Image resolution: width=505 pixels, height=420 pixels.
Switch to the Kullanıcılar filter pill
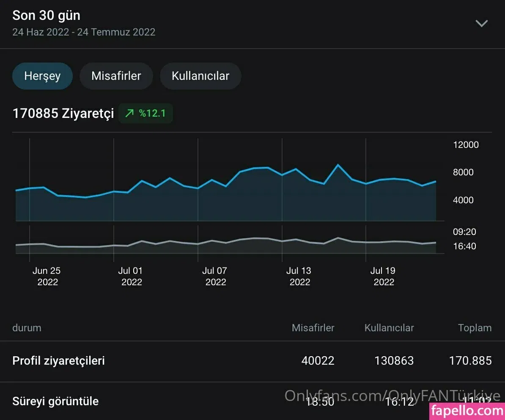click(200, 76)
